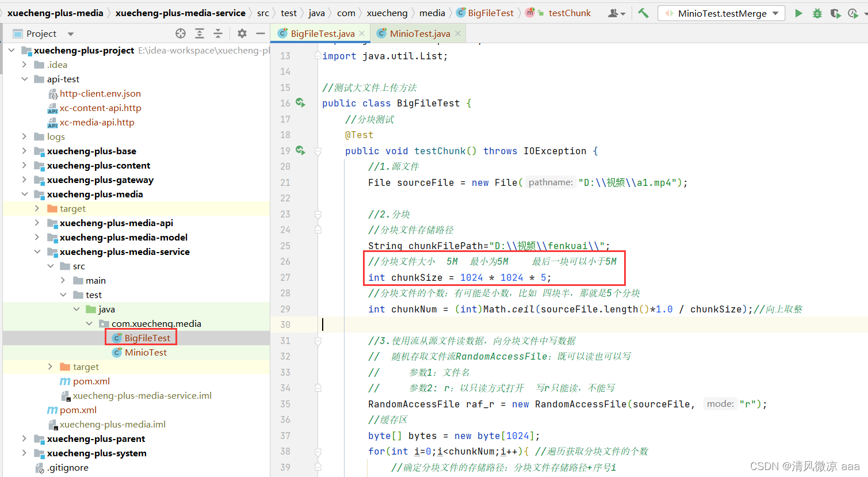Click the 'media' breadcrumb segment
The image size is (868, 477).
coord(432,13)
